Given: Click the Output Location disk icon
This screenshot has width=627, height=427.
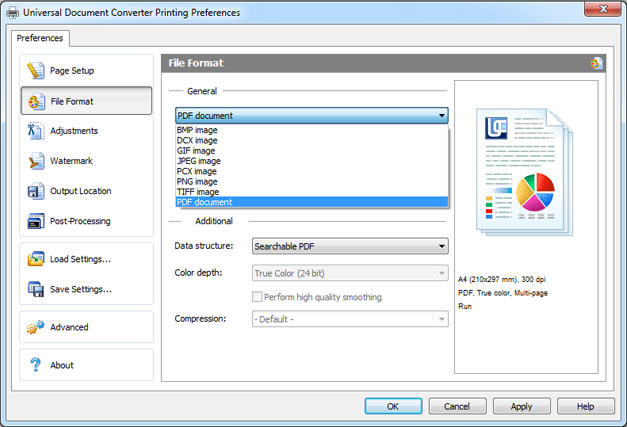Looking at the screenshot, I should (x=36, y=191).
